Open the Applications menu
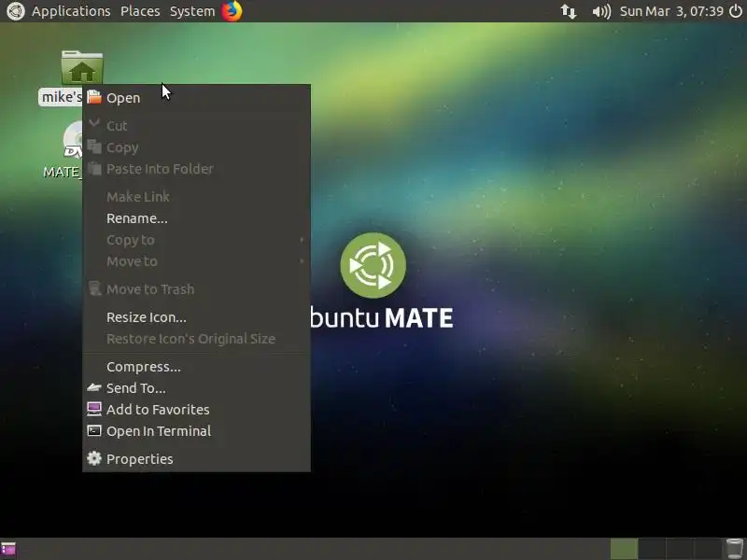Screen dimensions: 747x560 (x=71, y=11)
